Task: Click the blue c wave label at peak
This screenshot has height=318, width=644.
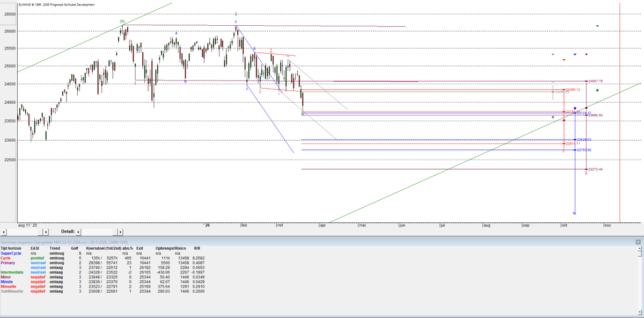Action: tap(236, 22)
